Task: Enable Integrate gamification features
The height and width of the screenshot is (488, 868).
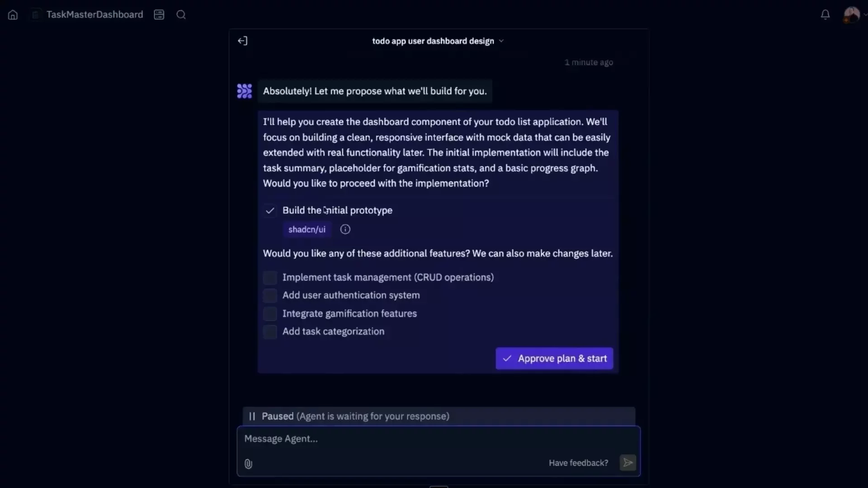Action: point(270,314)
